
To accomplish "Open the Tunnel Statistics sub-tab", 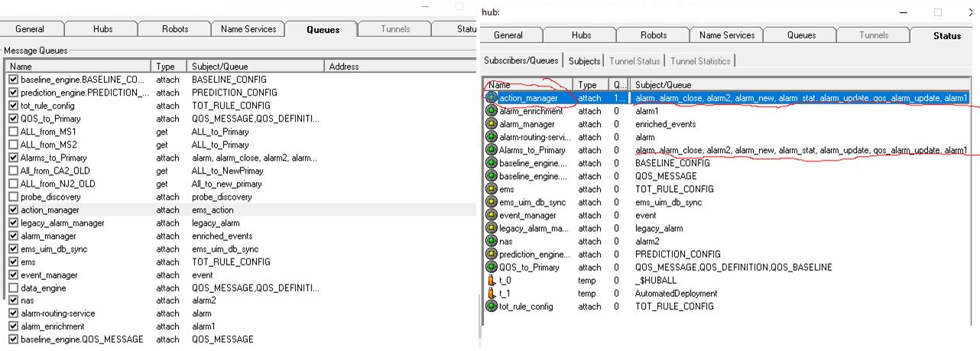I will (x=701, y=61).
